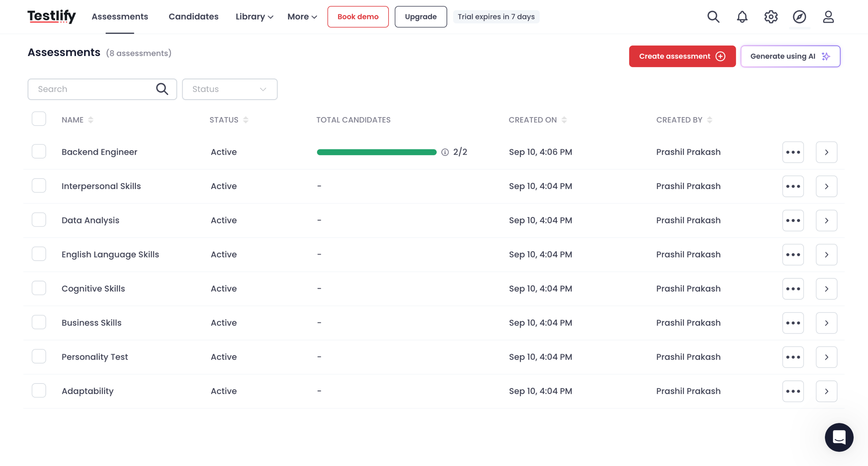
Task: Click the compass explore icon
Action: point(799,17)
